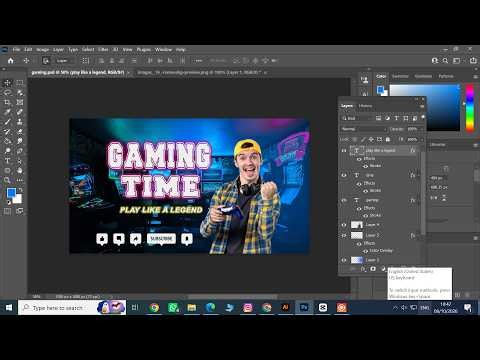Screen dimensions: 480x360
Task: Select the Eraser tool
Action: (x=20, y=131)
